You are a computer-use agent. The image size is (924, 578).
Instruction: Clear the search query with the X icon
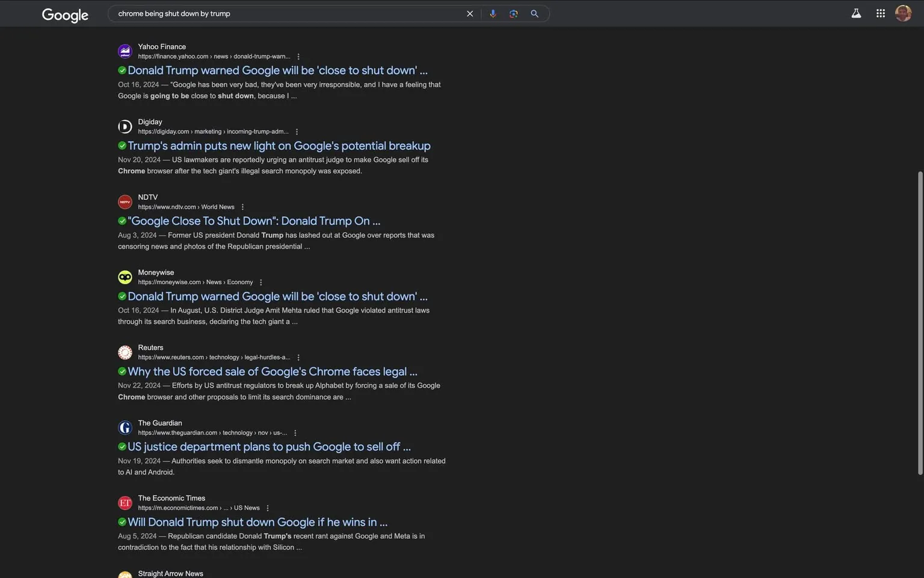pos(470,13)
